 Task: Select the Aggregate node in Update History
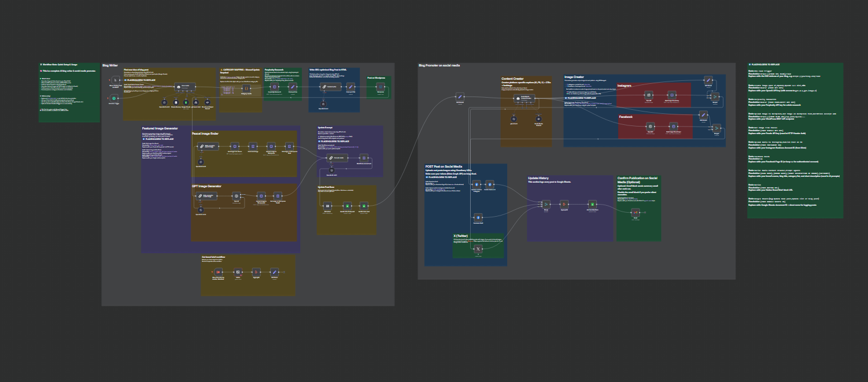[564, 204]
